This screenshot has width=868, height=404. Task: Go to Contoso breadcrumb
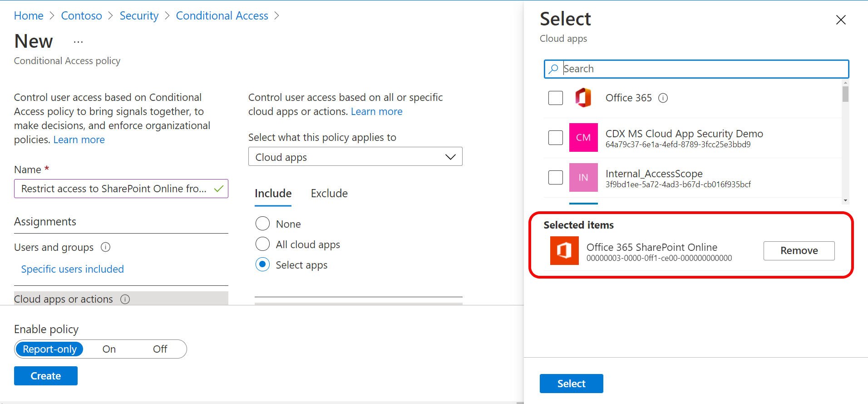82,16
